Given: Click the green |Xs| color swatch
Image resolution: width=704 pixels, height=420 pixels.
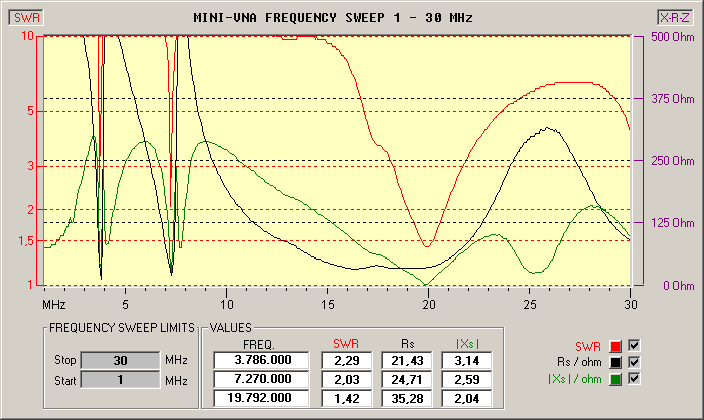Looking at the screenshot, I should click(616, 380).
